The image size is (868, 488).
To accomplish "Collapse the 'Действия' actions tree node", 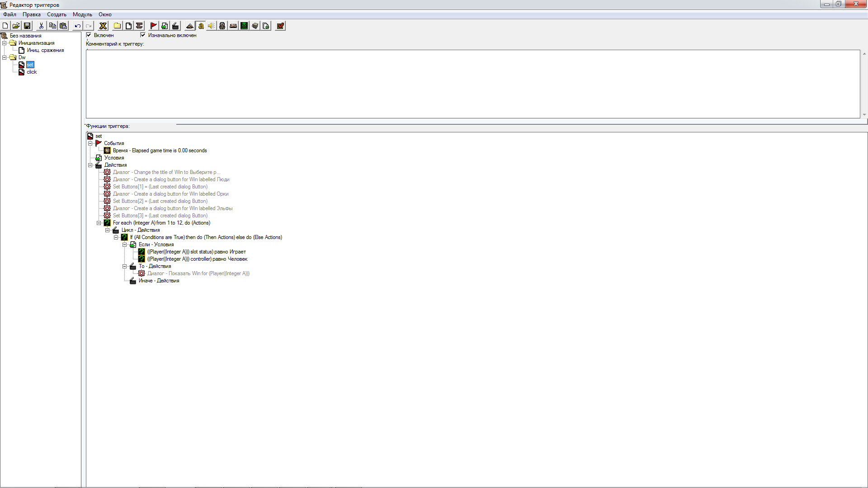I will (x=90, y=165).
